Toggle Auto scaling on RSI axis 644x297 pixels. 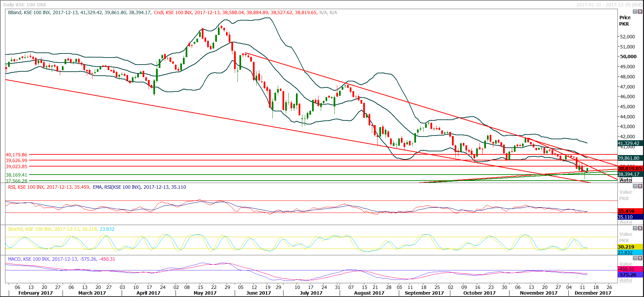pyautogui.click(x=626, y=222)
